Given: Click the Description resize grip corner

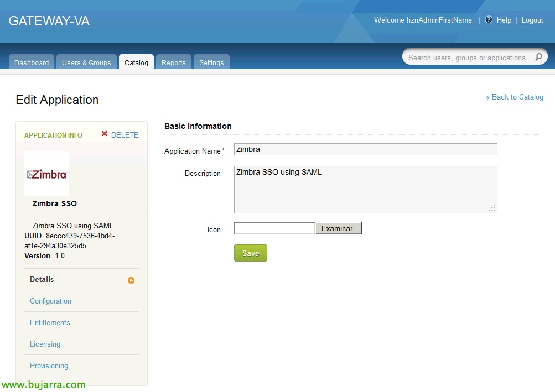Looking at the screenshot, I should [x=492, y=208].
